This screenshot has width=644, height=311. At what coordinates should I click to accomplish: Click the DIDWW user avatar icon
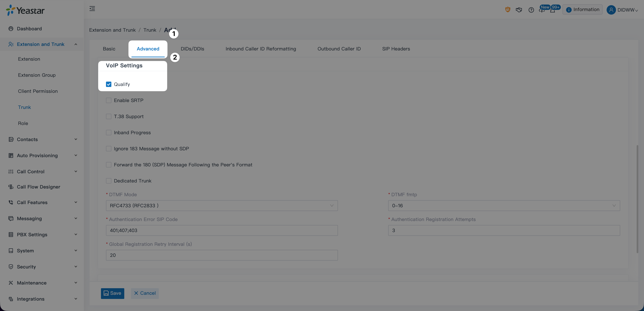pyautogui.click(x=611, y=10)
